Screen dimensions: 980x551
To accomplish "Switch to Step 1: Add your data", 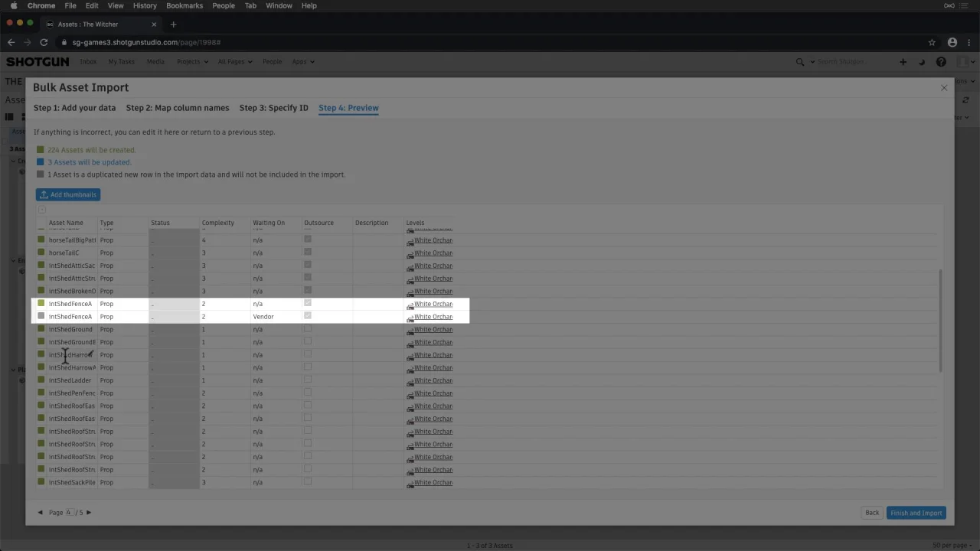I will pyautogui.click(x=74, y=108).
